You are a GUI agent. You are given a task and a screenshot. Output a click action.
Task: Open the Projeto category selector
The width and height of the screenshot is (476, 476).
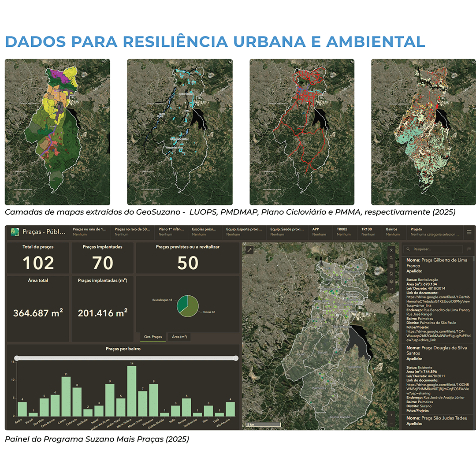[434, 232]
